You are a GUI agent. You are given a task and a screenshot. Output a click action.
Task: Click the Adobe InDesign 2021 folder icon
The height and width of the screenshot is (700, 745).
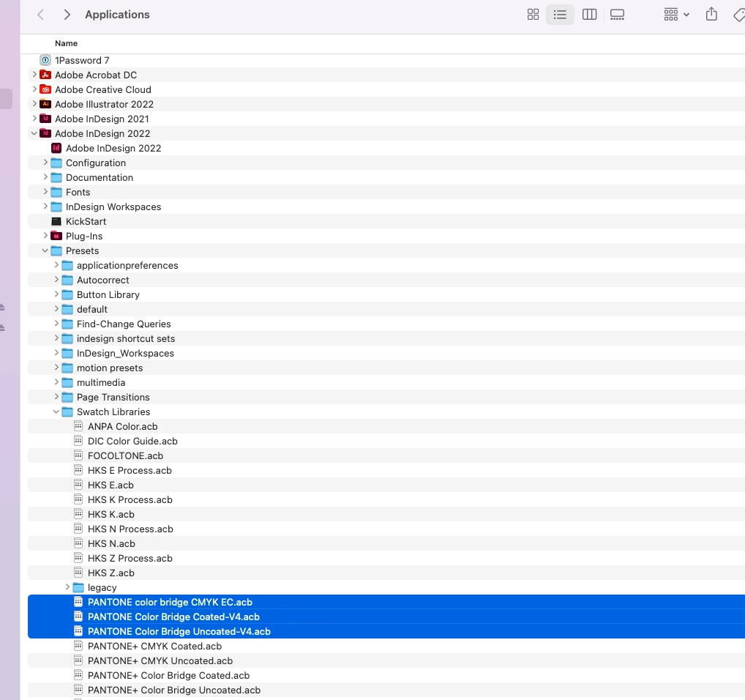(45, 119)
